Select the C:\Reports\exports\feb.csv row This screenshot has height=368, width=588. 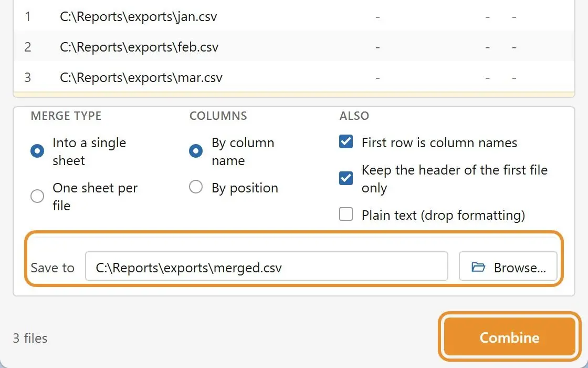coord(294,47)
